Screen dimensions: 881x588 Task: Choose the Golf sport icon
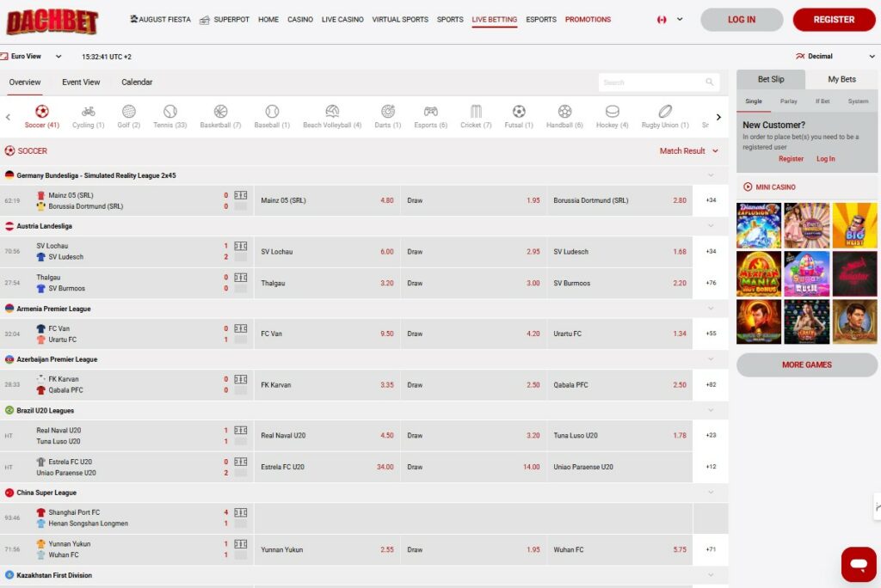point(129,116)
